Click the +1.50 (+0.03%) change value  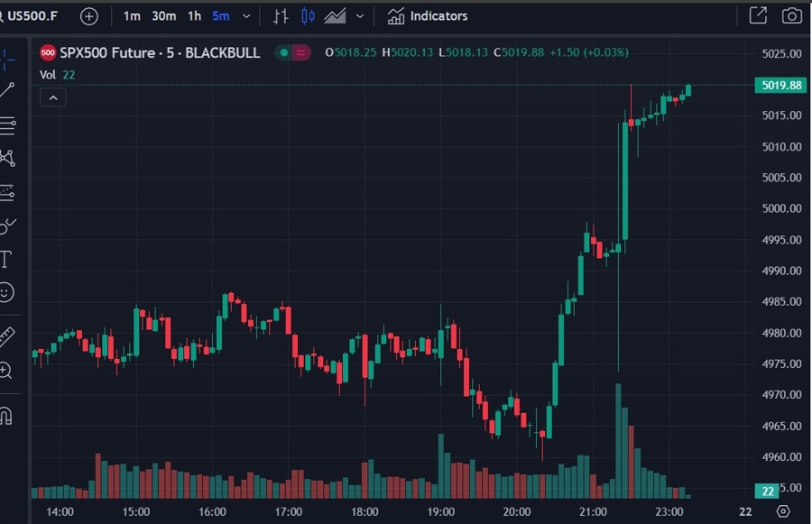coord(589,53)
